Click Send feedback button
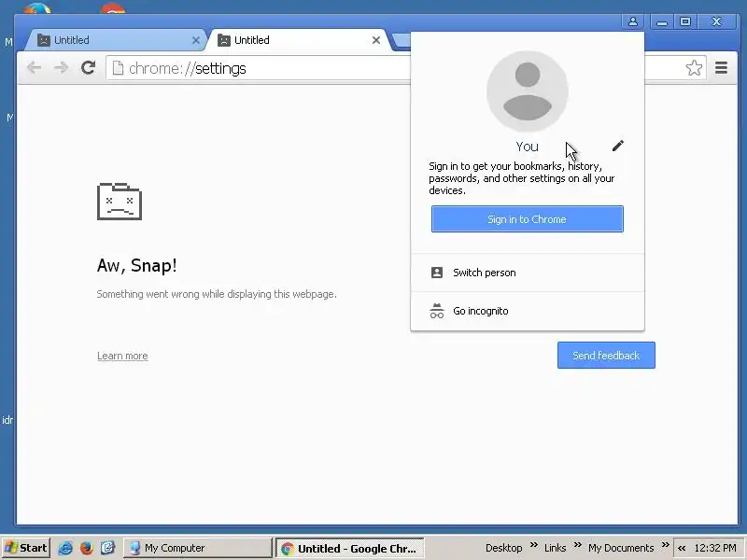The width and height of the screenshot is (747, 560). [606, 356]
